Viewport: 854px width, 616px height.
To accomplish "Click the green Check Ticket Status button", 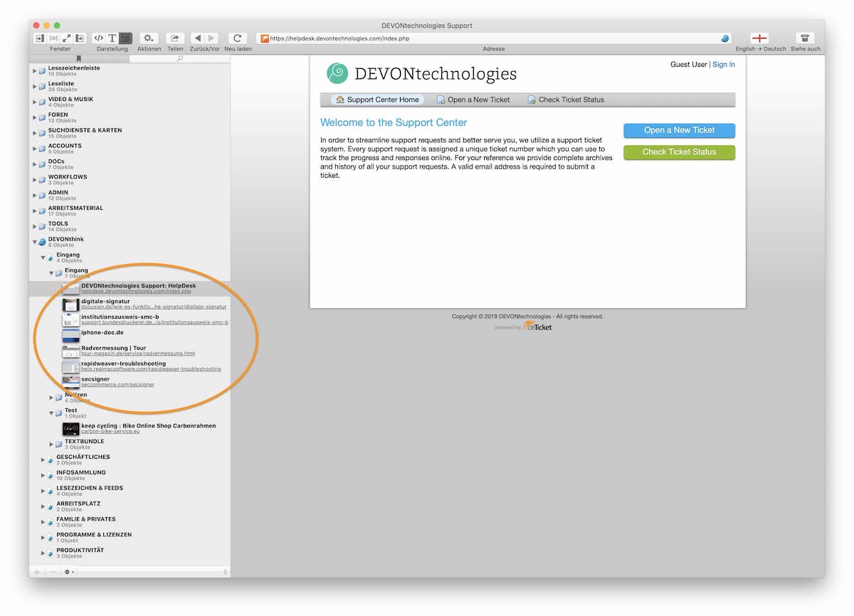I will 679,152.
